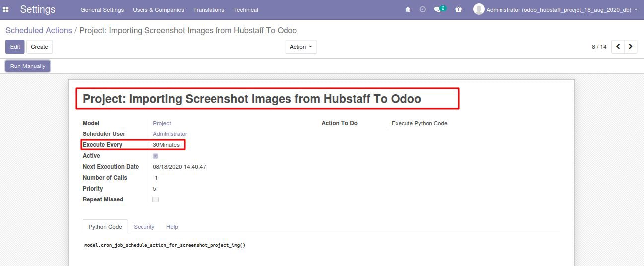Toggle the Repeat Missed checkbox

tap(155, 199)
